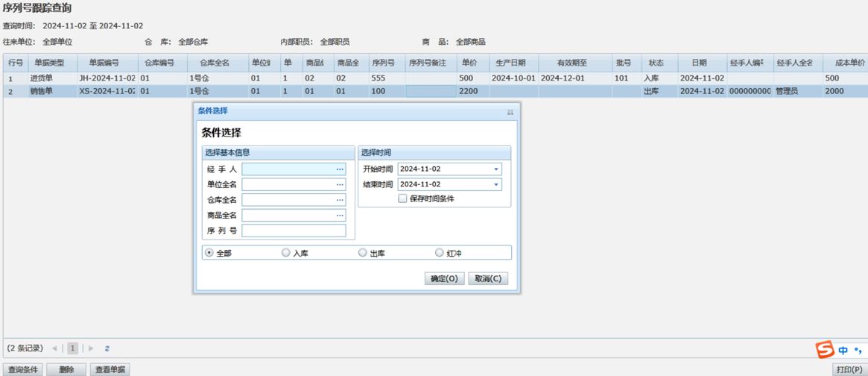Open the 仓库全名 picker ellipsis icon
This screenshot has width=868, height=376.
click(x=340, y=200)
